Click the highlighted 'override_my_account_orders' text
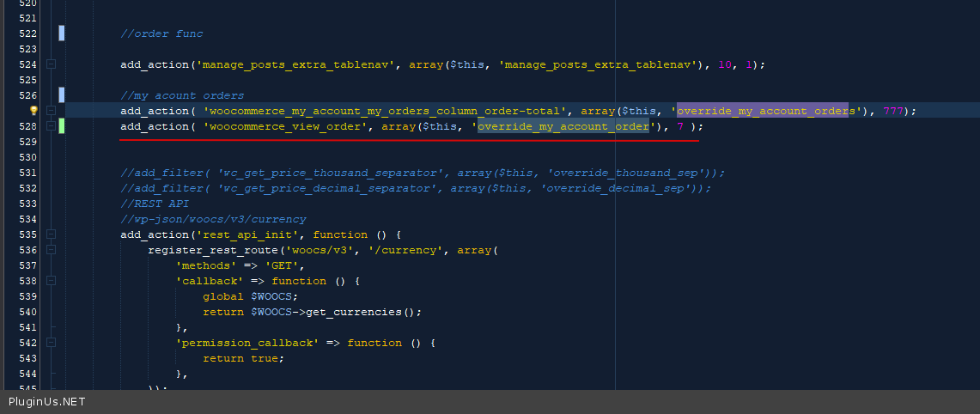The height and width of the screenshot is (414, 980). 768,111
